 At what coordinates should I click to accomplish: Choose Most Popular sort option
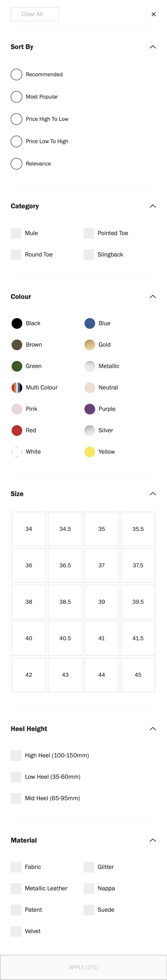click(x=16, y=97)
